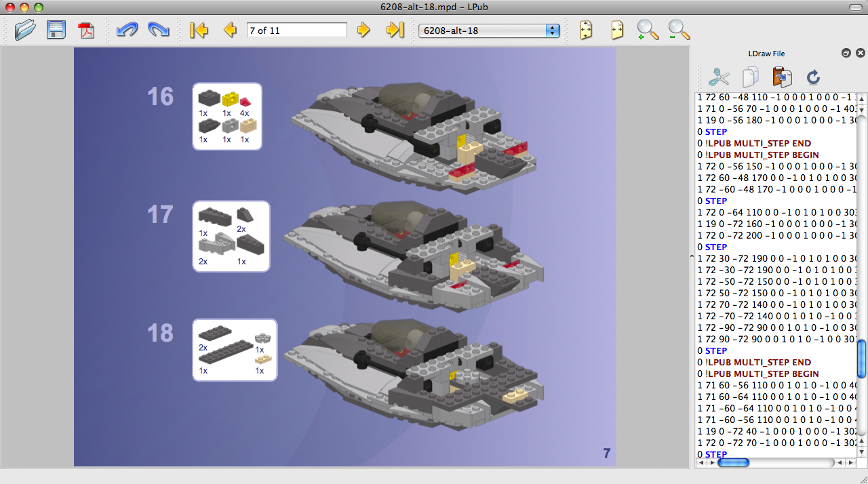Float the LDraw File panel

(x=846, y=53)
